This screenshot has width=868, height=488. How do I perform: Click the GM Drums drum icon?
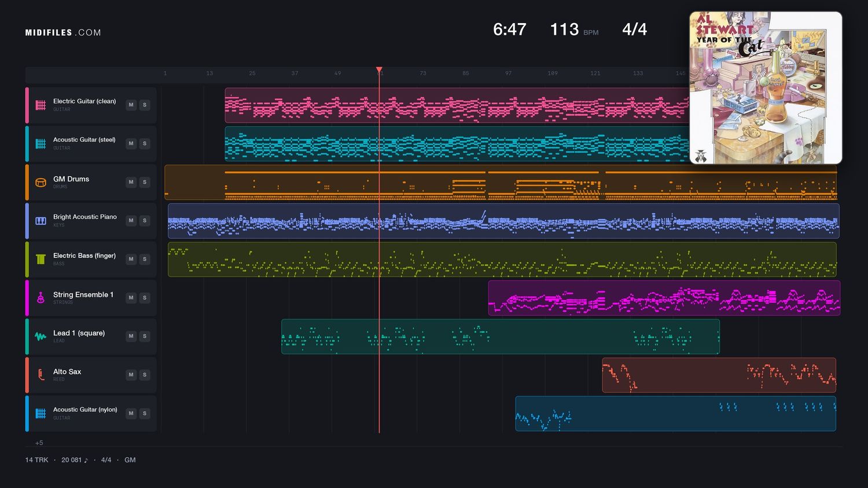[41, 182]
